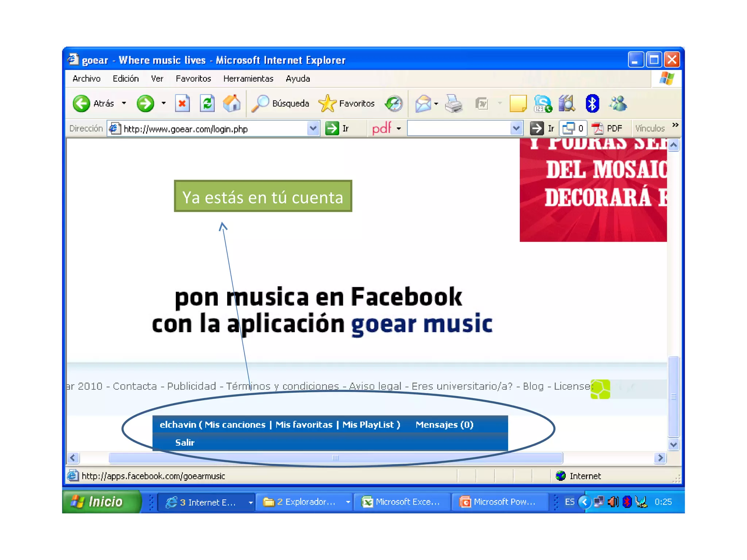Click the green forward arrow button
This screenshot has width=747, height=560.
[145, 104]
